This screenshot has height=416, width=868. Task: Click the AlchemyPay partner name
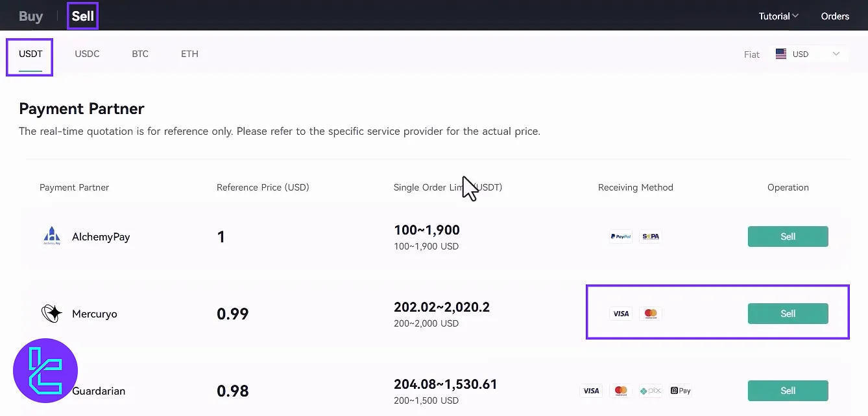click(101, 237)
